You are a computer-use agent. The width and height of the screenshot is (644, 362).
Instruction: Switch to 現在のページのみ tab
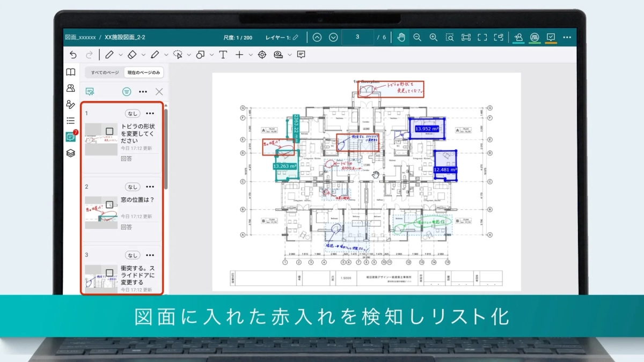point(143,72)
